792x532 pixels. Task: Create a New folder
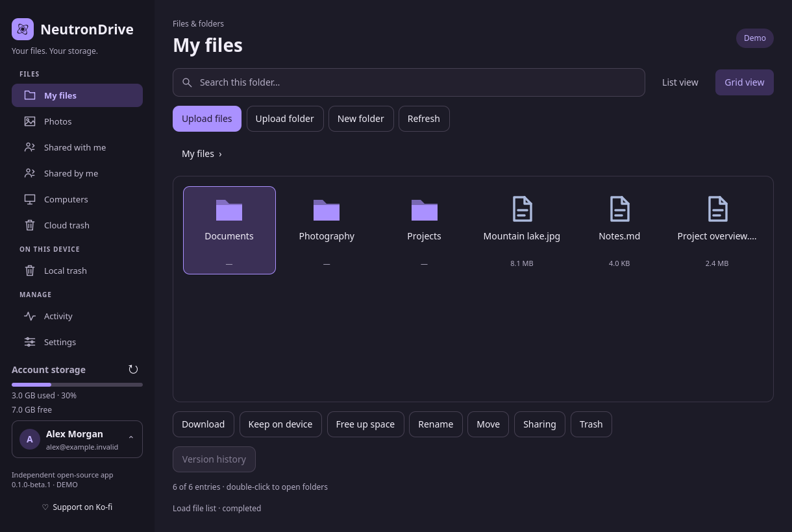(x=361, y=119)
